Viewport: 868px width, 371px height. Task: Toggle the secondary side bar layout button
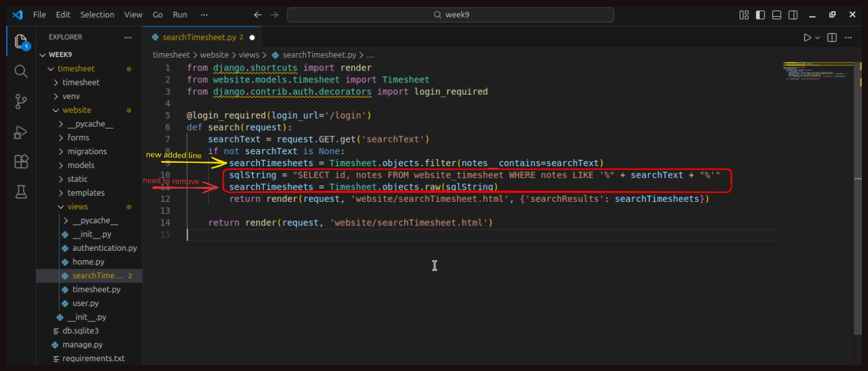click(792, 15)
